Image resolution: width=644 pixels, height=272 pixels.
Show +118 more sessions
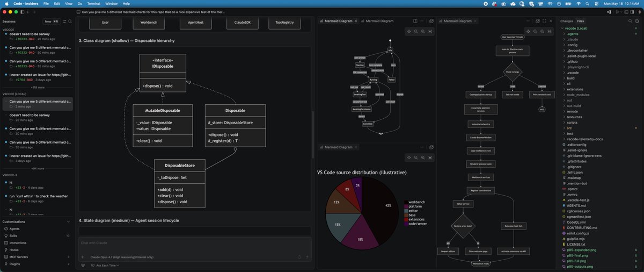(38, 87)
